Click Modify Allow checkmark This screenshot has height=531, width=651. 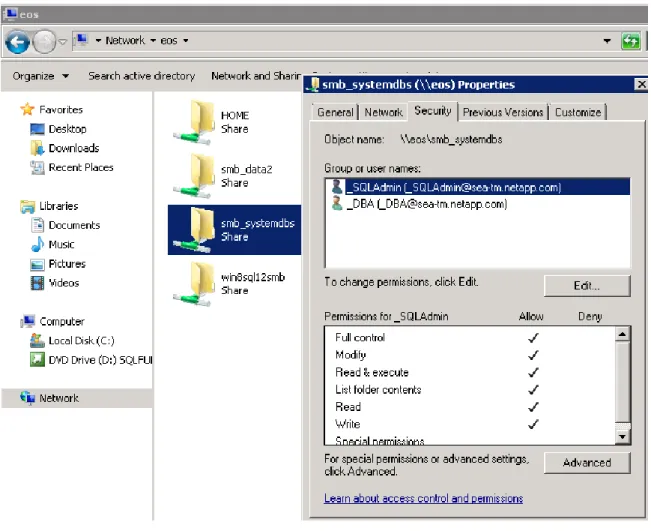tap(533, 355)
